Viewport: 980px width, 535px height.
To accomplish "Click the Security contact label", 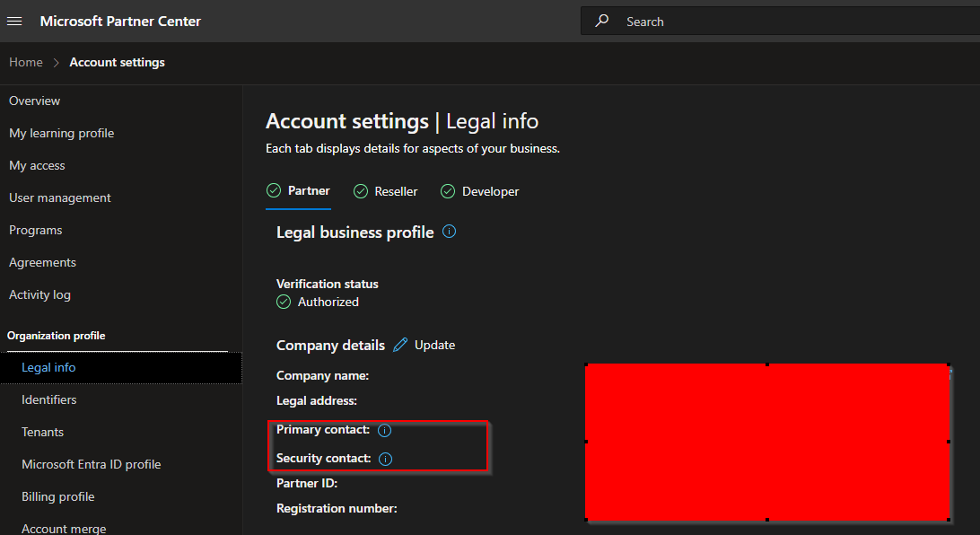I will [x=324, y=458].
